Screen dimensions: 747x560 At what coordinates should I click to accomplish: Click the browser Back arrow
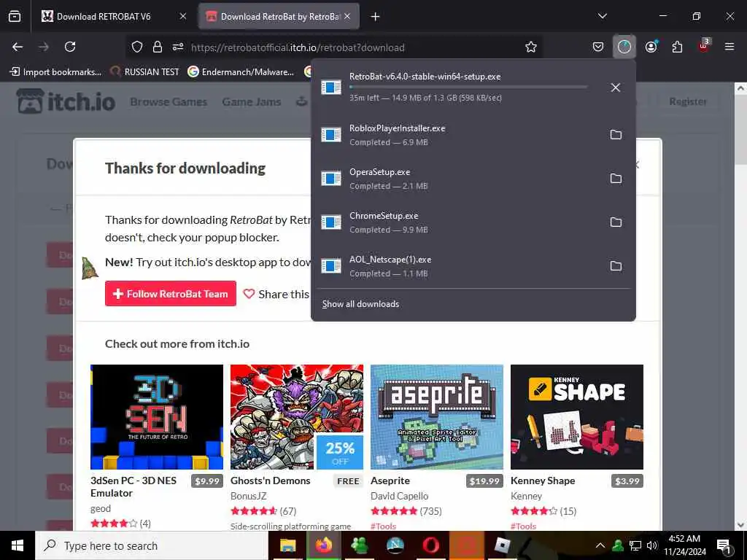click(18, 47)
